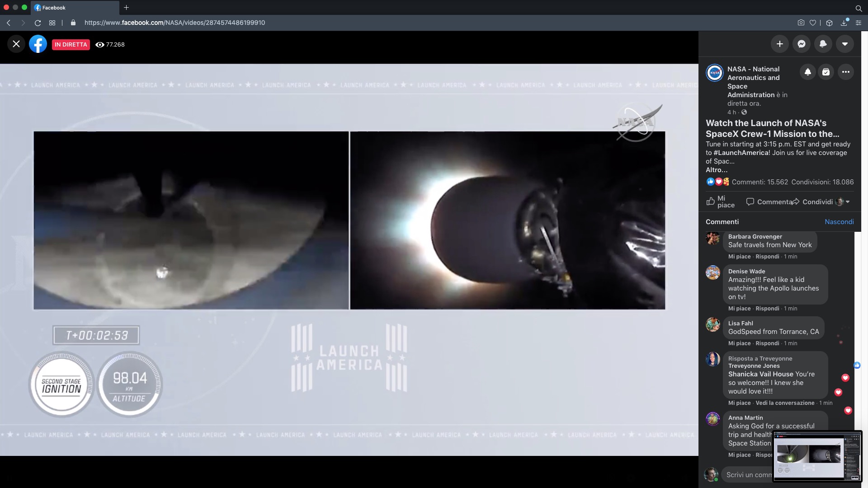This screenshot has height=488, width=868.
Task: Open the NASA profile picture
Action: [x=715, y=73]
